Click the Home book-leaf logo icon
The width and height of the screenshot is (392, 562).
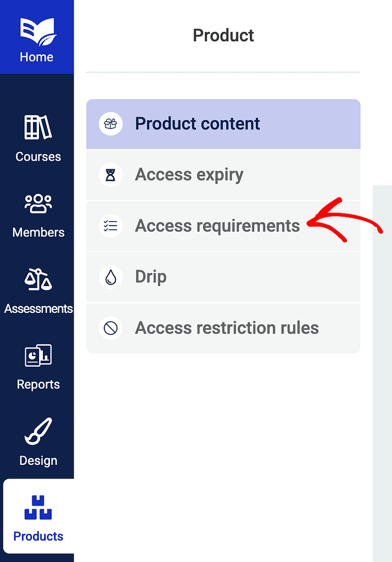37,31
